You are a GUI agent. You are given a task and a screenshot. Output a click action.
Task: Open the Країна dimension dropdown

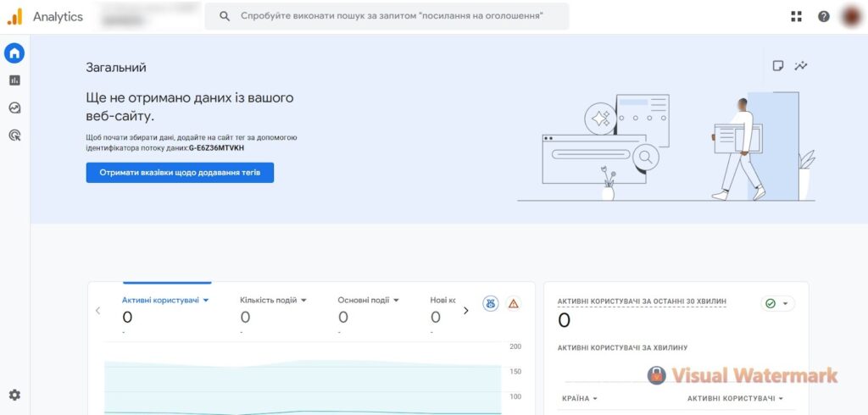[580, 398]
